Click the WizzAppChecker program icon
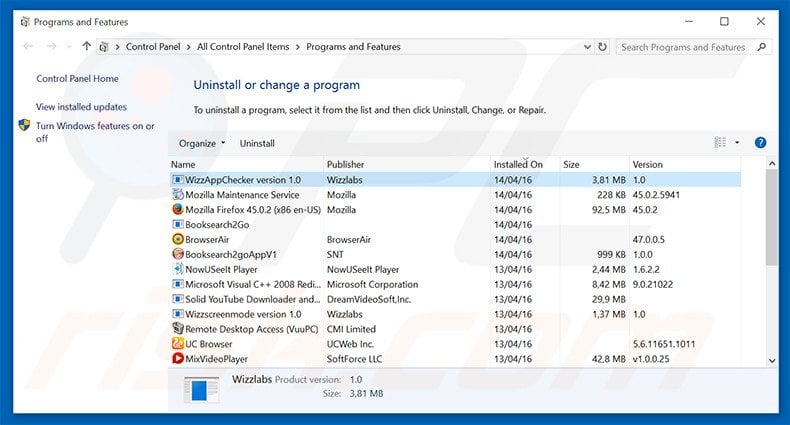The image size is (790, 425). (x=178, y=180)
